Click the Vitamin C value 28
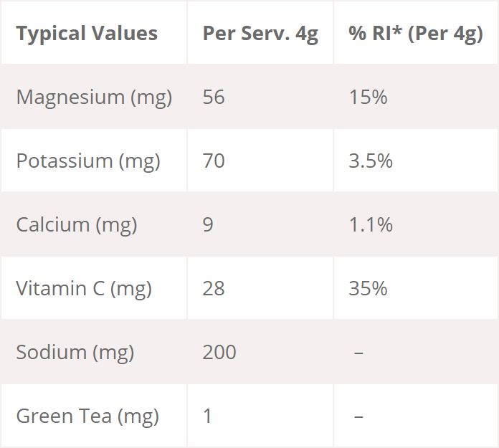The image size is (499, 448). point(214,289)
